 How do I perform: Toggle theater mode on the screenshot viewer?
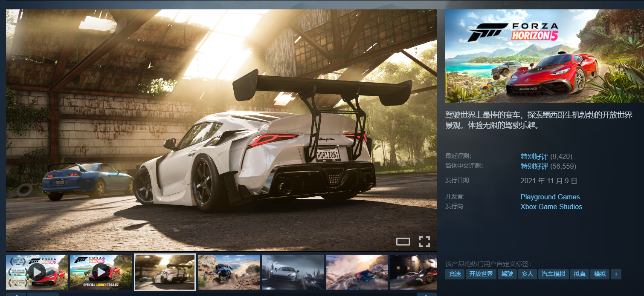[403, 241]
